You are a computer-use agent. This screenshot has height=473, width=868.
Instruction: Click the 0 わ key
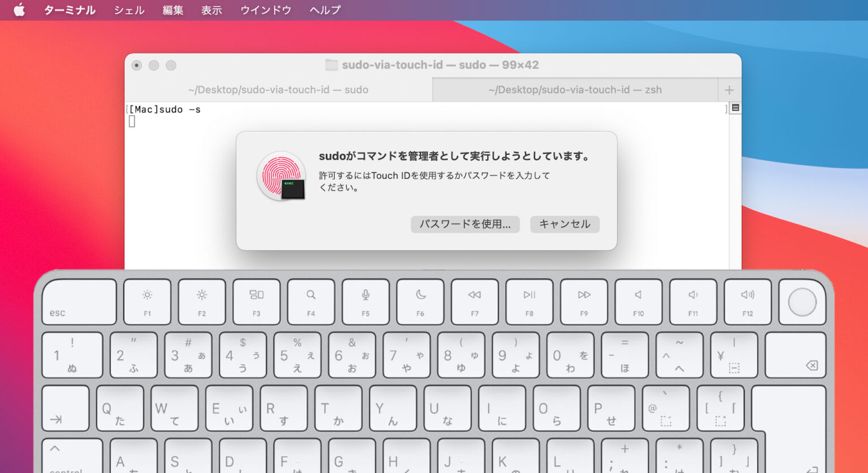(x=570, y=355)
